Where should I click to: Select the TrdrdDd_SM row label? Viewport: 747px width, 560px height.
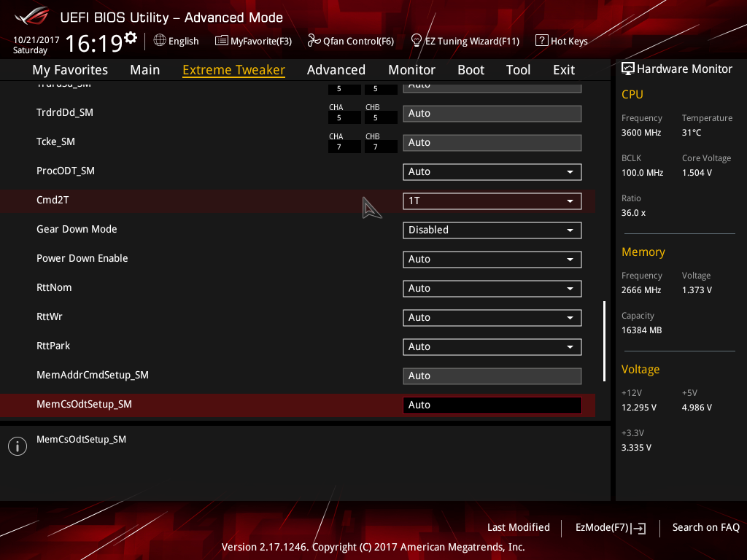click(x=65, y=113)
